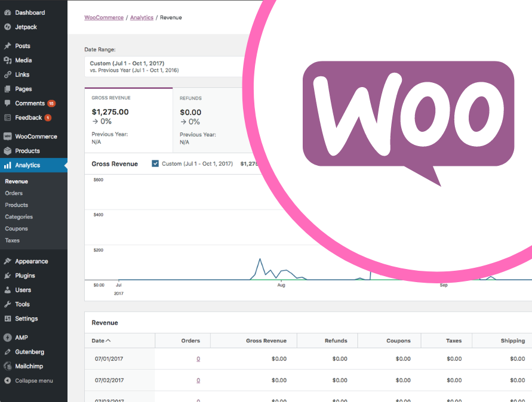Image resolution: width=532 pixels, height=402 pixels.
Task: Follow the WooCommerce breadcrumb link
Action: (x=104, y=17)
